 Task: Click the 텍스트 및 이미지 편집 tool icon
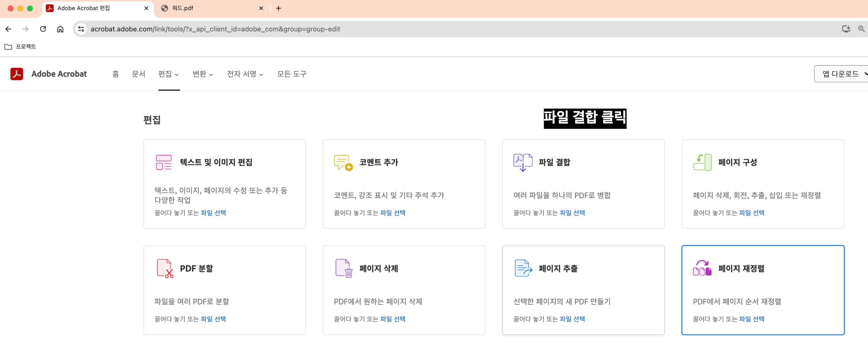coord(164,162)
